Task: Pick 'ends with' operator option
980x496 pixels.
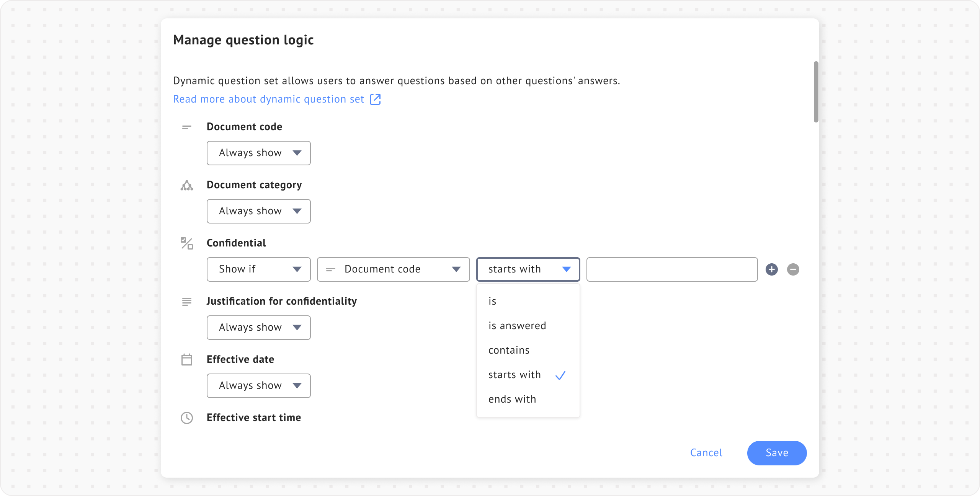Action: (x=512, y=399)
